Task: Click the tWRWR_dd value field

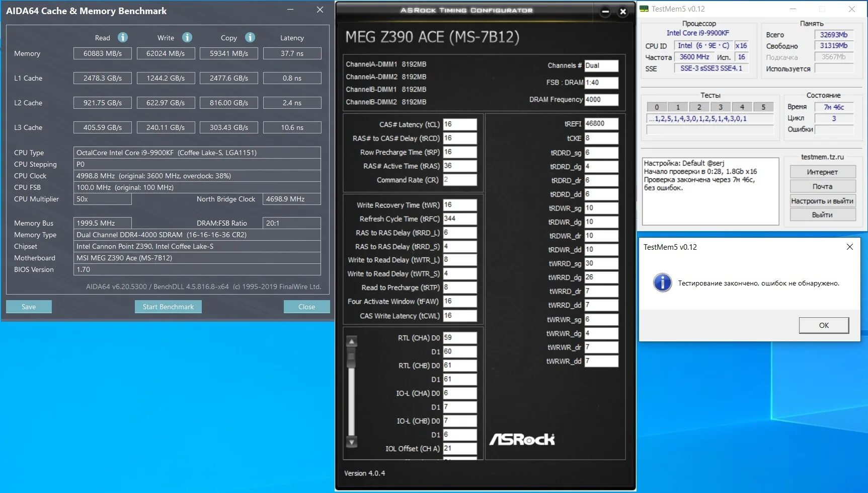Action: point(601,361)
